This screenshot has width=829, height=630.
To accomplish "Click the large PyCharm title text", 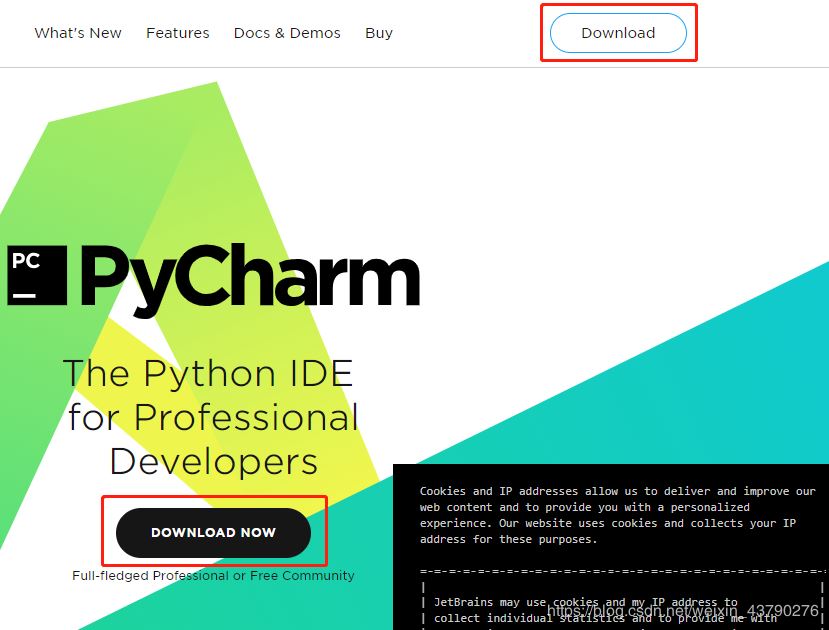I will pos(250,279).
